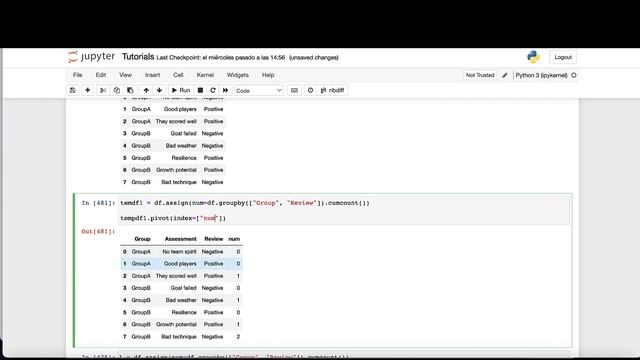Click the Assessment column header
Screen dimensions: 640x360
point(180,239)
